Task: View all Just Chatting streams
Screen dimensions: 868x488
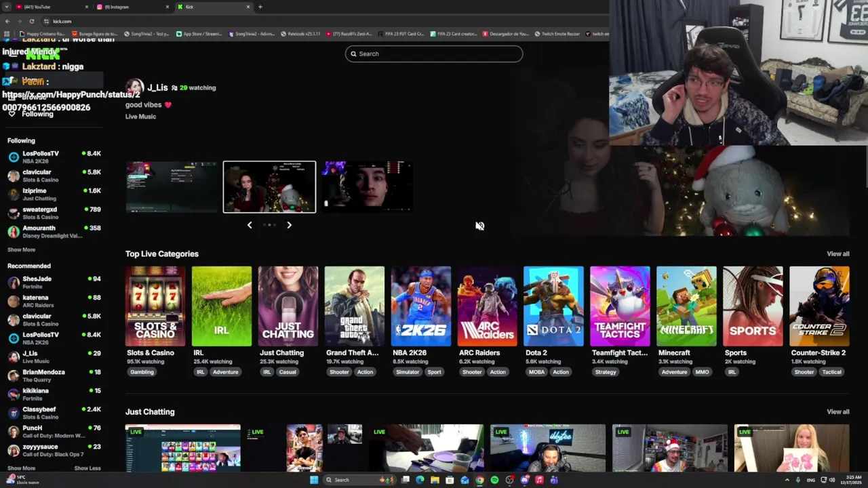Action: click(x=837, y=411)
